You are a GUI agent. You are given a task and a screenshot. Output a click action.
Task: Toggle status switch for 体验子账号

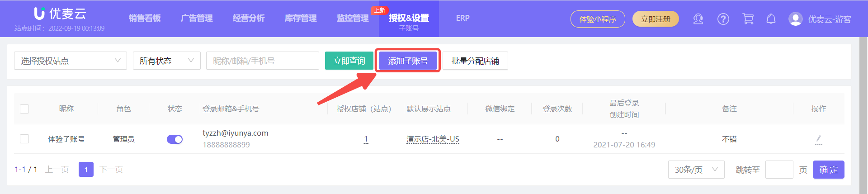tap(175, 139)
